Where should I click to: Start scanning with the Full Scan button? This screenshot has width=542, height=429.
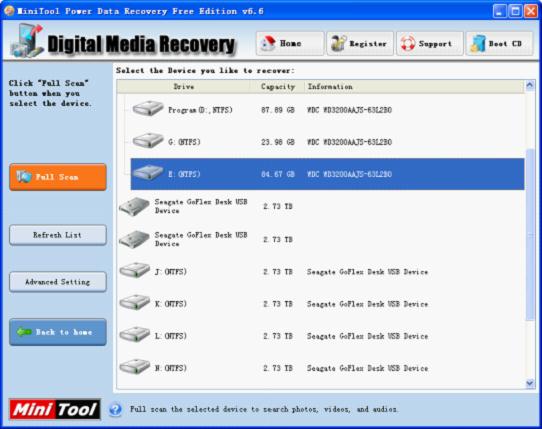[x=58, y=177]
